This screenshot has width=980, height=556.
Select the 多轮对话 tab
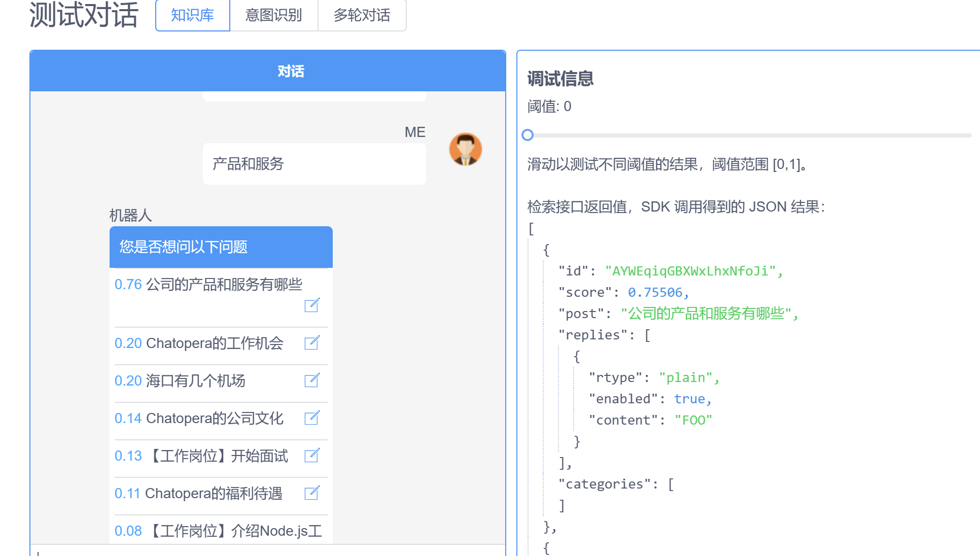(362, 15)
